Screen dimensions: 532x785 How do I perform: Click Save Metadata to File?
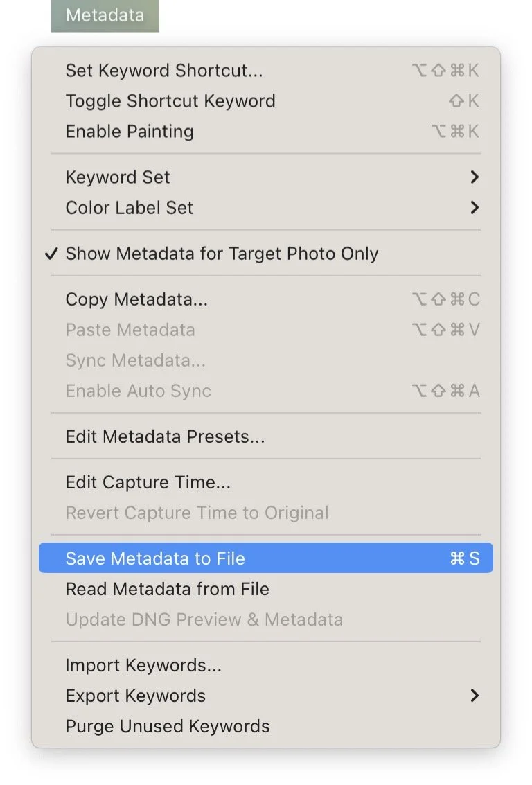(155, 558)
